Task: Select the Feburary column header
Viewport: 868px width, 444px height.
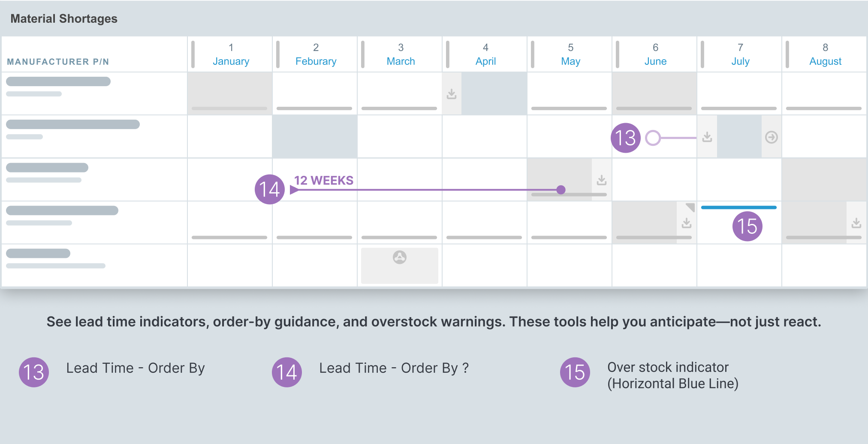Action: [316, 55]
